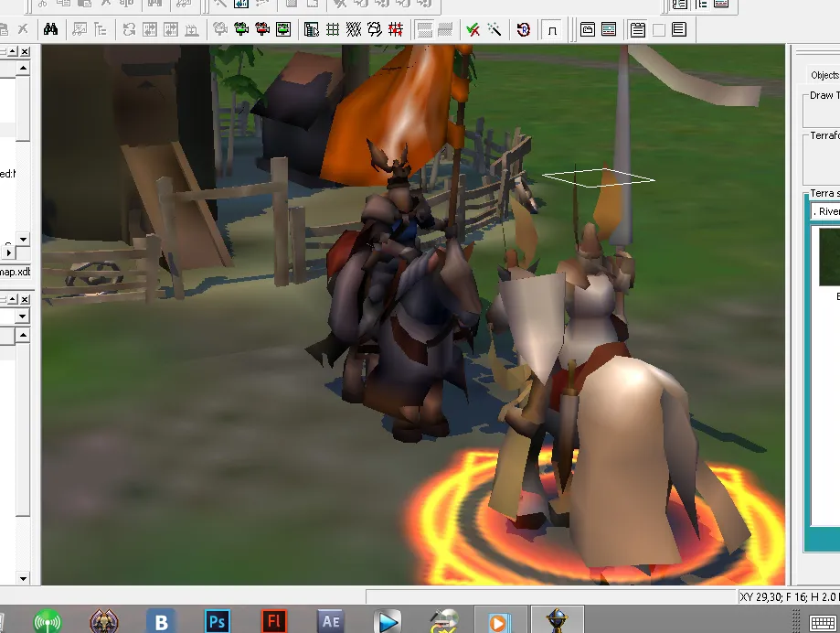
Task: Click the River terrain surface entry
Action: coord(825,211)
